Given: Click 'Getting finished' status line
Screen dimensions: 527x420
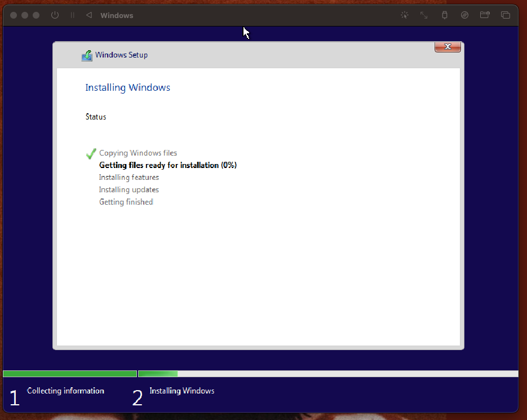Looking at the screenshot, I should [x=126, y=202].
